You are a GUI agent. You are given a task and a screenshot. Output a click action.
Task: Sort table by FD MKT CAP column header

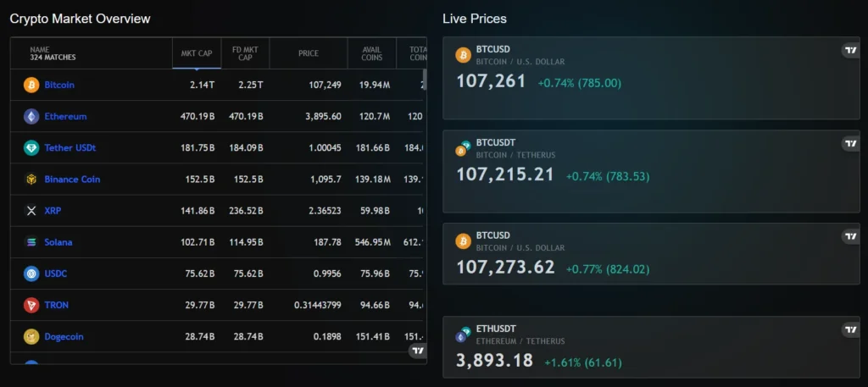pyautogui.click(x=245, y=53)
